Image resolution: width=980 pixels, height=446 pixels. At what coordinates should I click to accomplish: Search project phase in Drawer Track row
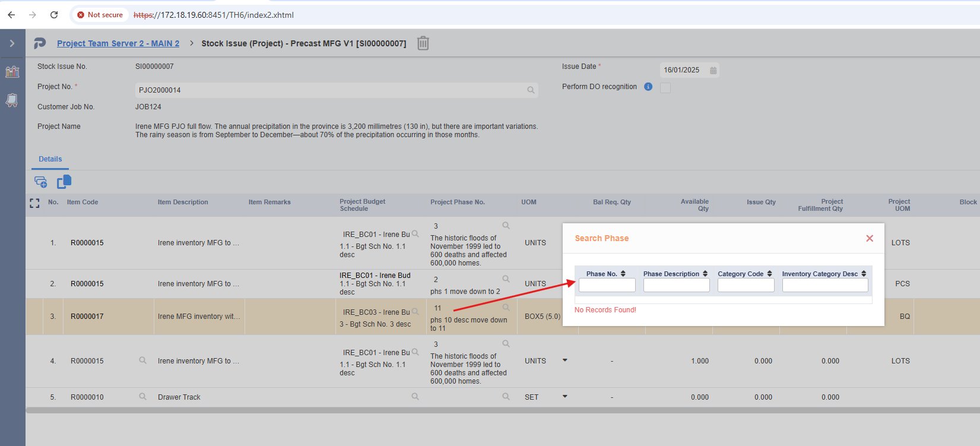coord(506,396)
